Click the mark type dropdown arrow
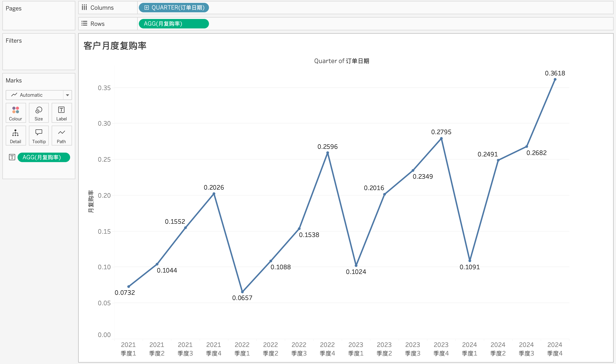The image size is (616, 364). (68, 95)
